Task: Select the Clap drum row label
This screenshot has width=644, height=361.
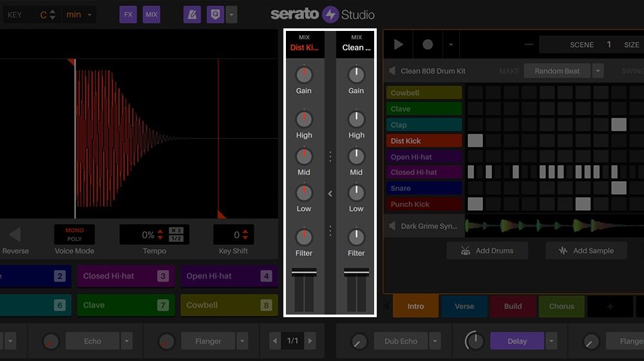Action: [424, 124]
